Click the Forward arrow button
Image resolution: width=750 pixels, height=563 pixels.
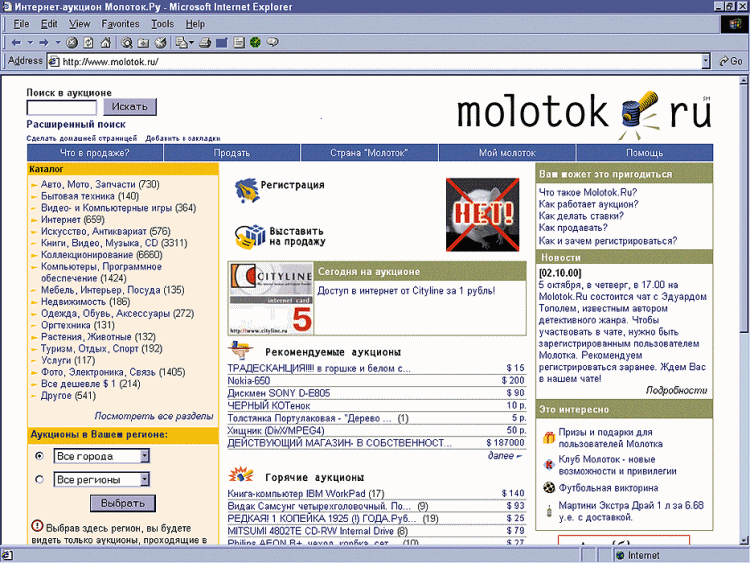pyautogui.click(x=44, y=43)
